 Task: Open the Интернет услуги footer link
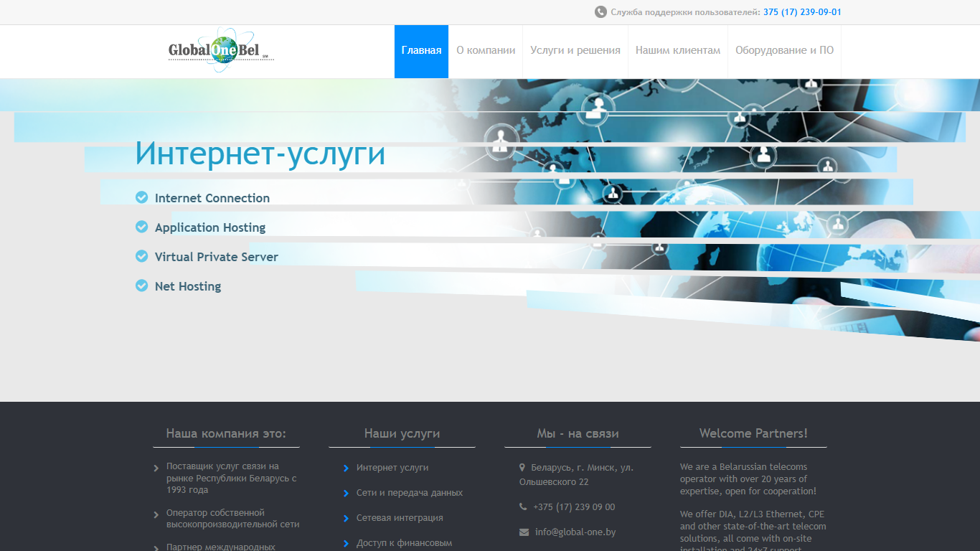[392, 468]
